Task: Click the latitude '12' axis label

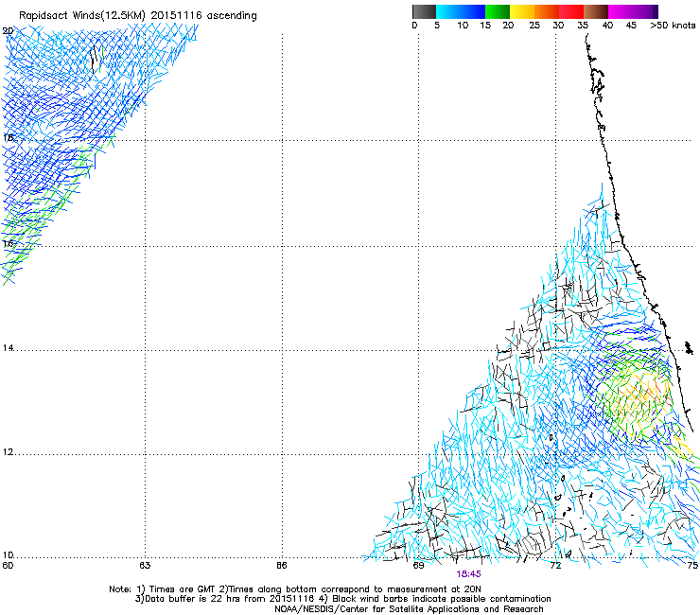Action: [8, 452]
